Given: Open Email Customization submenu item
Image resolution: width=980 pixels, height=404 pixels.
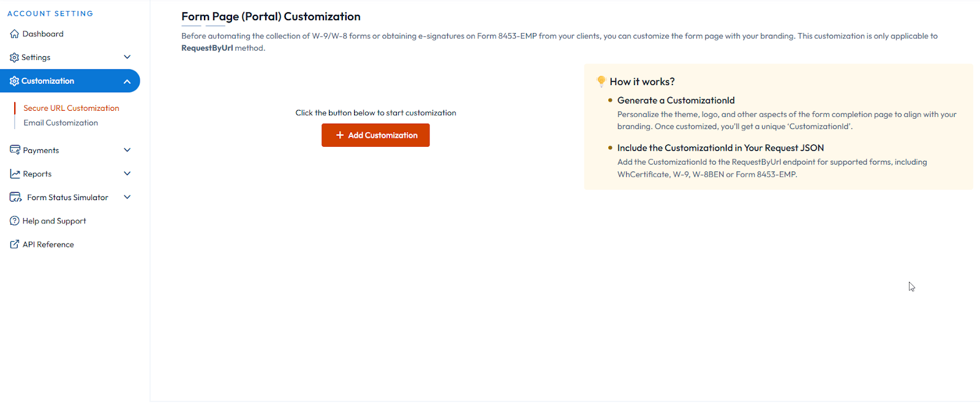Looking at the screenshot, I should coord(61,123).
